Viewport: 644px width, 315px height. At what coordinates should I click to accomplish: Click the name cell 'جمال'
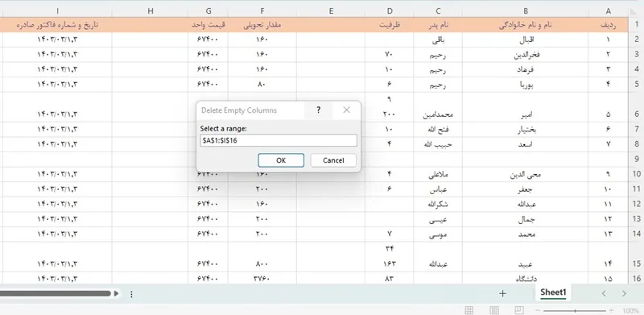point(526,219)
